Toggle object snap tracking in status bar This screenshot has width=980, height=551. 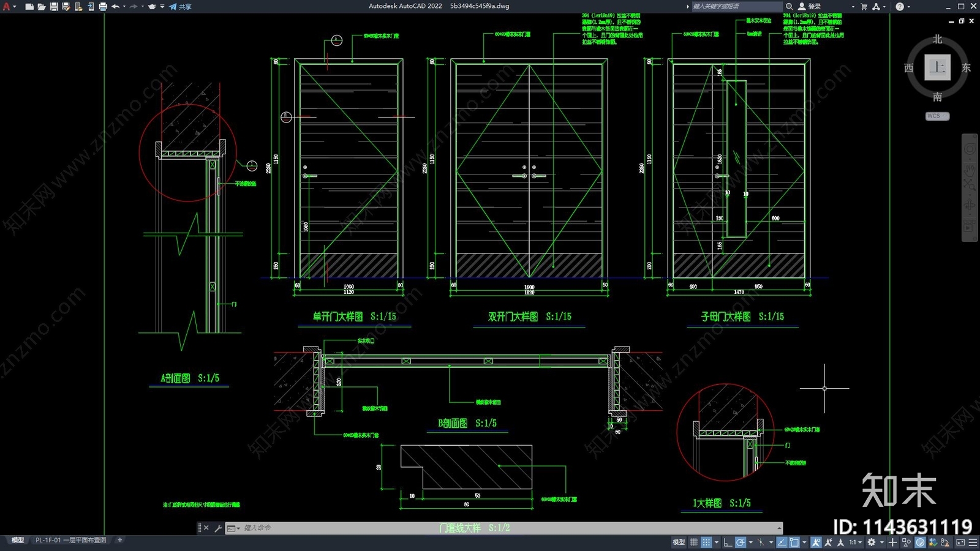(782, 542)
